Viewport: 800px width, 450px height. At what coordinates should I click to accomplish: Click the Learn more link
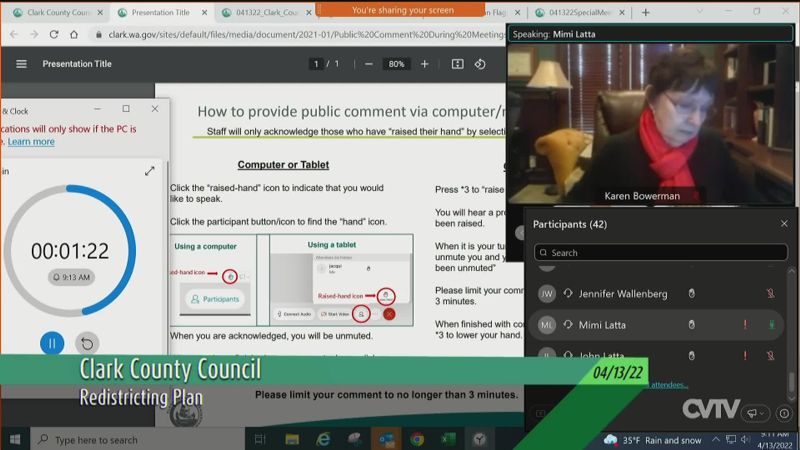point(31,142)
